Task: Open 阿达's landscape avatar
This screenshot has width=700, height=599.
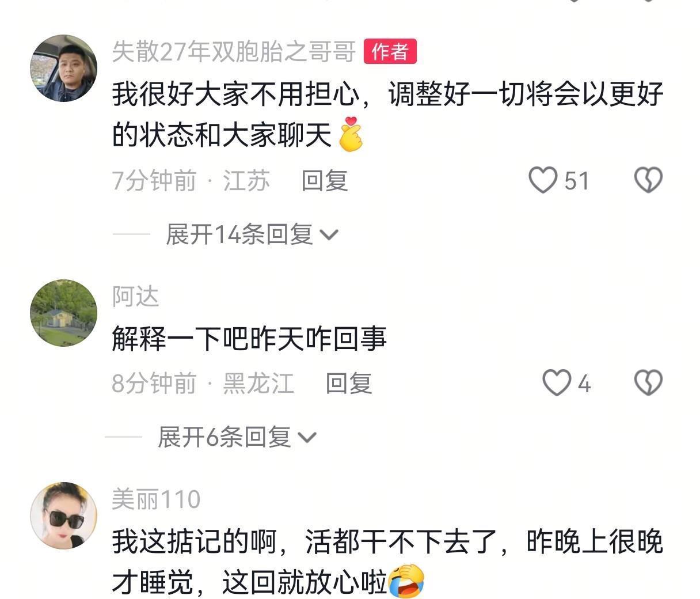Action: tap(63, 313)
